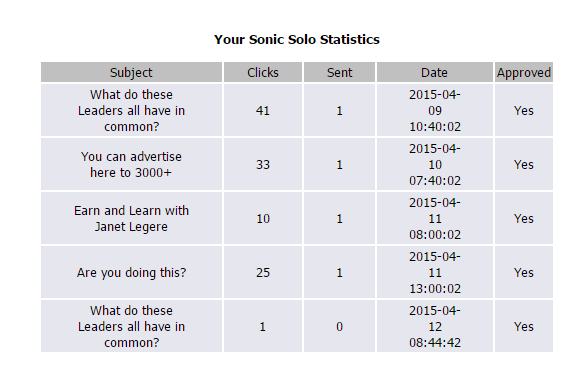
Task: Click the 25 clicks value
Action: coord(263,273)
